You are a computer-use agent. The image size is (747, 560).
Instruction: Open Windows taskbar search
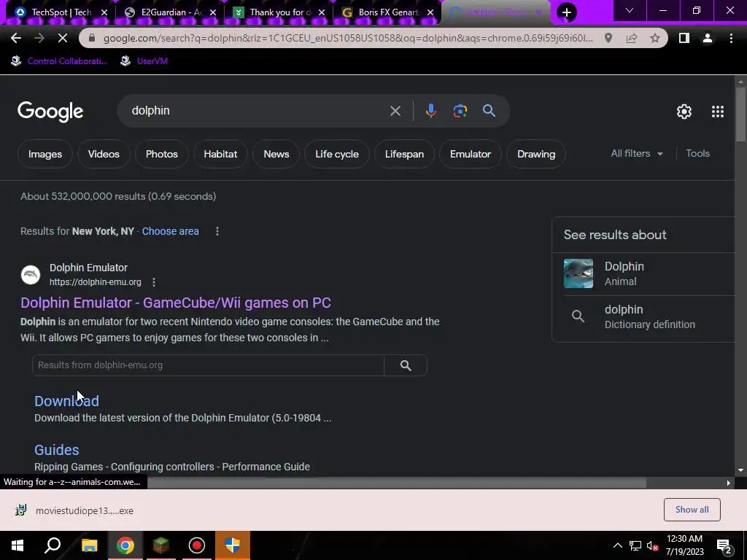pos(53,545)
